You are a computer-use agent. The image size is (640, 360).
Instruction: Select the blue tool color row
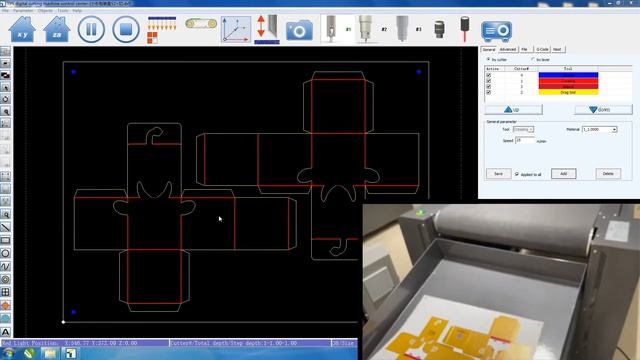568,76
